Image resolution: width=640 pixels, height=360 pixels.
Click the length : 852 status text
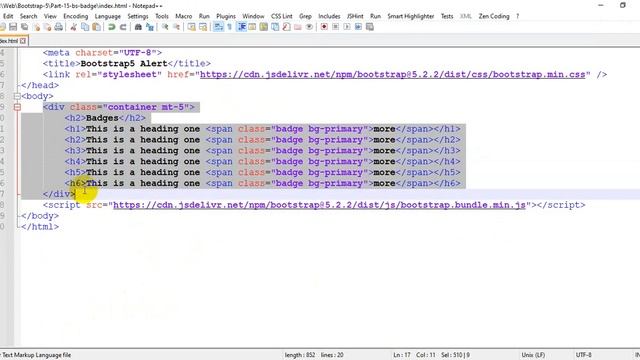[x=300, y=355]
